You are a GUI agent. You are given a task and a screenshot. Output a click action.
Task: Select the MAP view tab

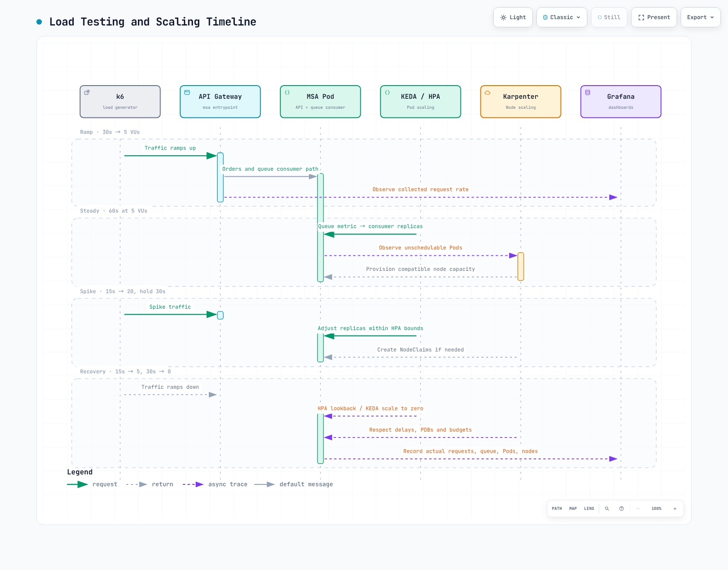(573, 509)
